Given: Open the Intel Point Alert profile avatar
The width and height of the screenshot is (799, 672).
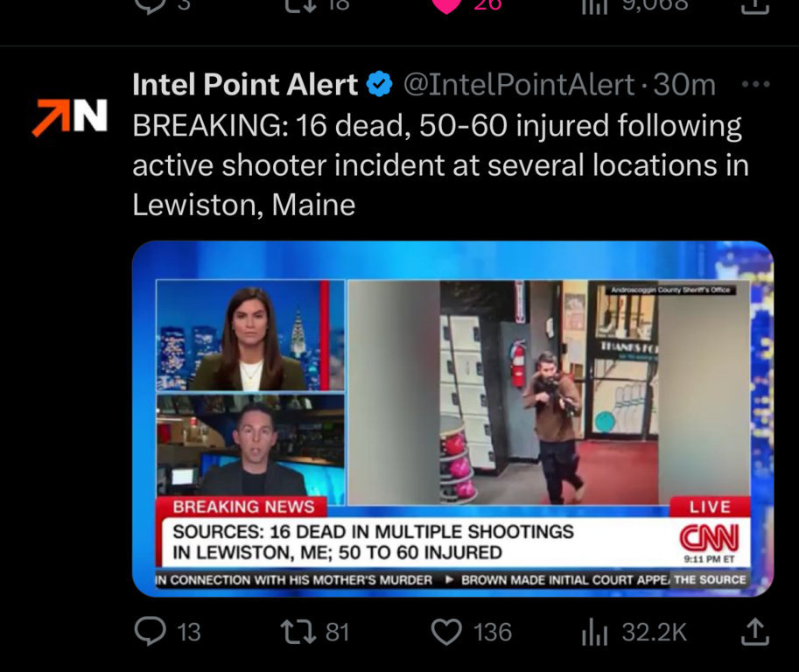Looking at the screenshot, I should click(70, 117).
